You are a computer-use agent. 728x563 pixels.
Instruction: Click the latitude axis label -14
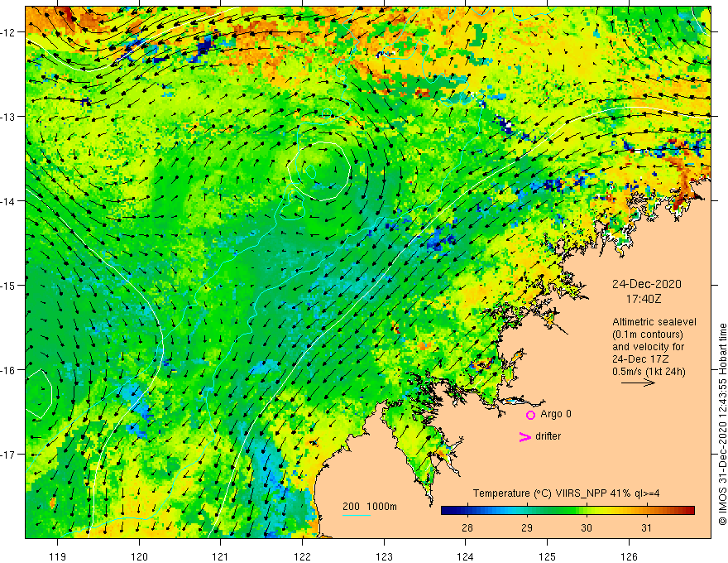9,201
